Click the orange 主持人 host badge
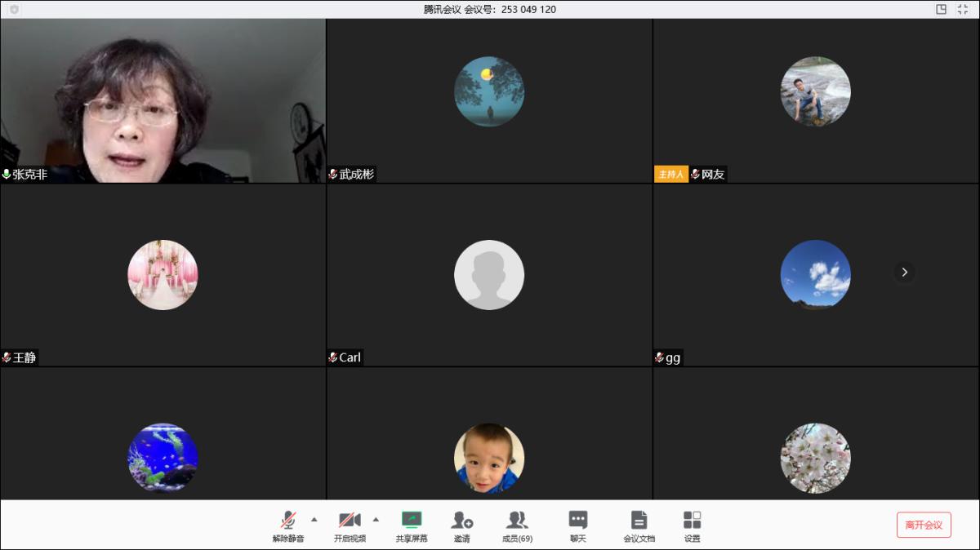980x550 pixels. click(670, 174)
